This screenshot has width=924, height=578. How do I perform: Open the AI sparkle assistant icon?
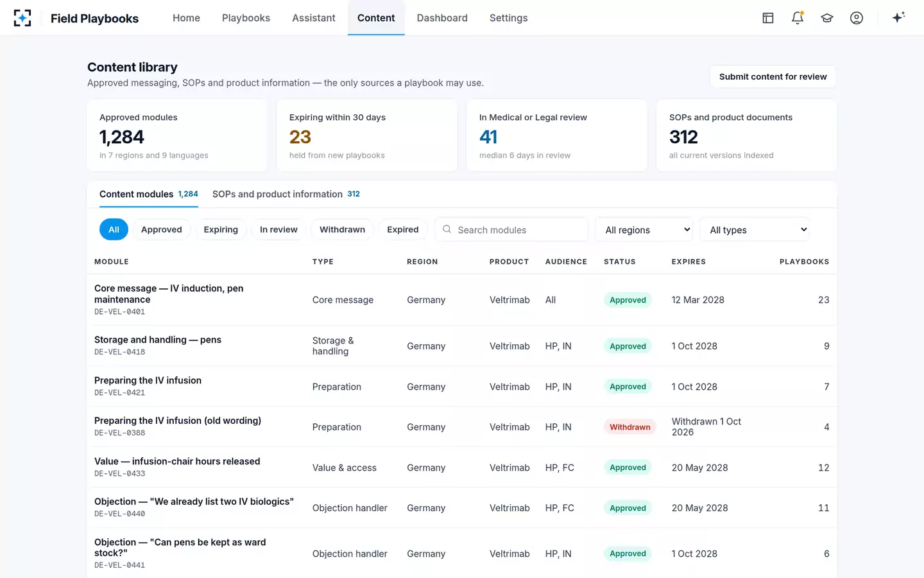coord(898,17)
